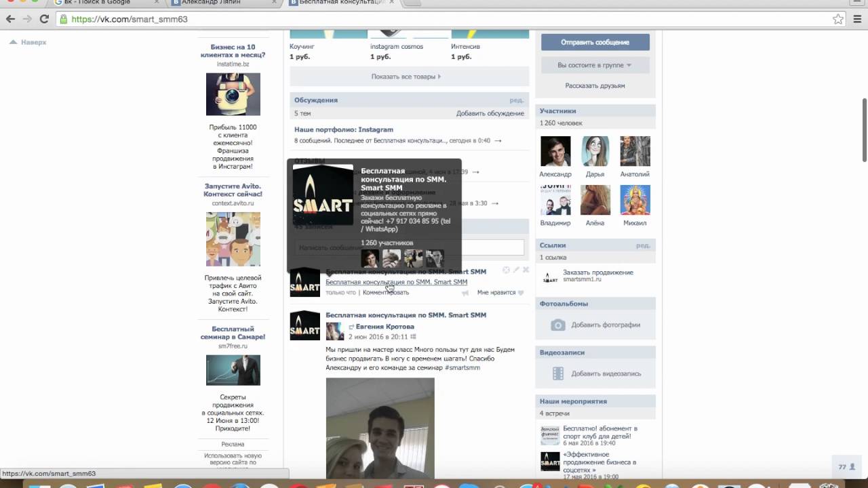Click the megaphone share icon
Screen dimensions: 868x488
click(x=465, y=293)
